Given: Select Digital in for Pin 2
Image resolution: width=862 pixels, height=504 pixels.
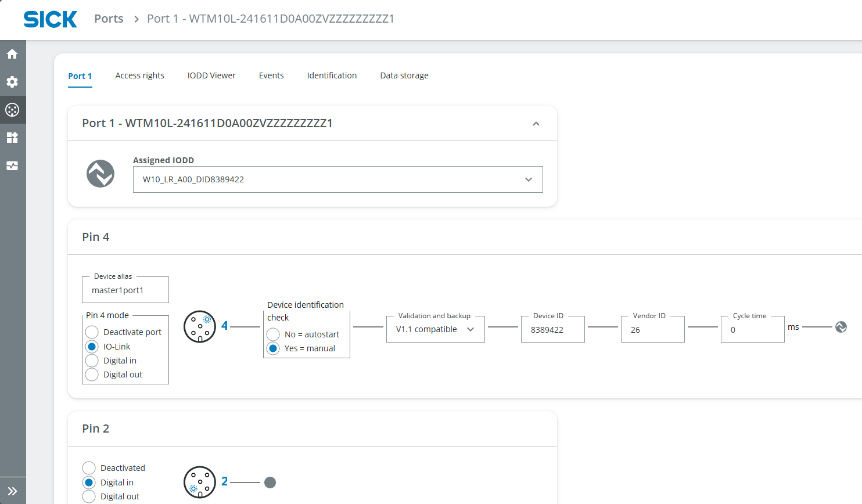Looking at the screenshot, I should coord(89,483).
